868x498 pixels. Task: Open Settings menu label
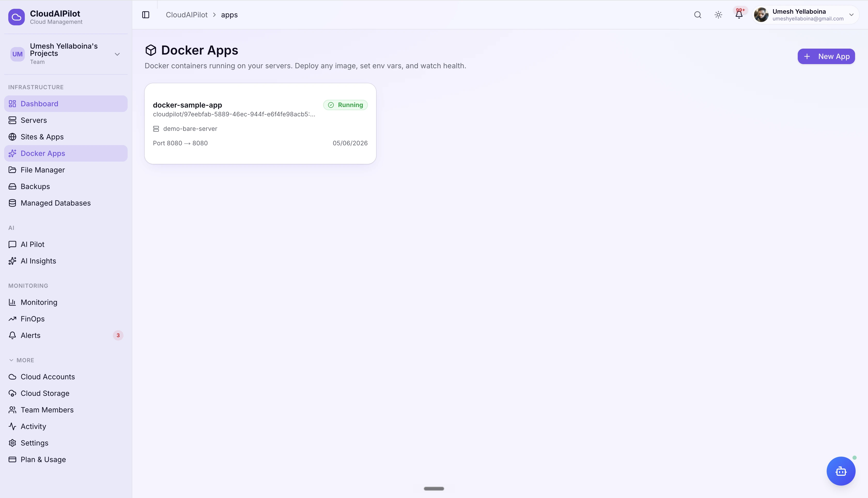(x=35, y=443)
